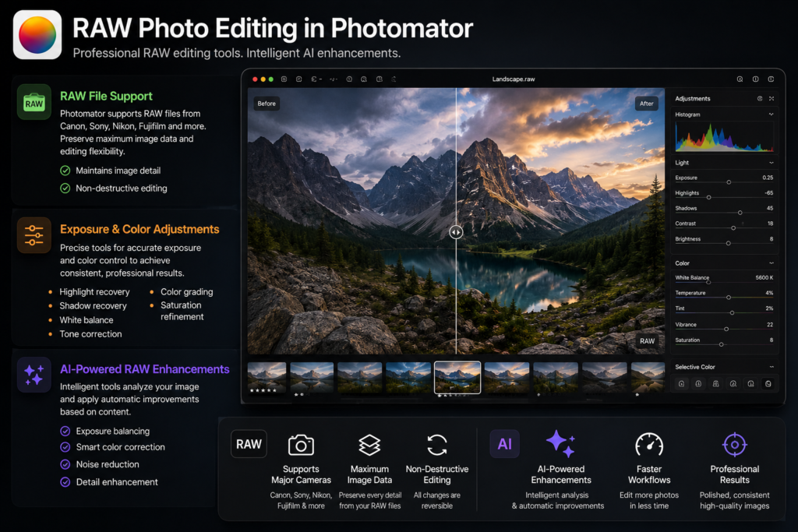Screen dimensions: 798x532
Task: Select the first Selective Color icon
Action: [x=681, y=384]
